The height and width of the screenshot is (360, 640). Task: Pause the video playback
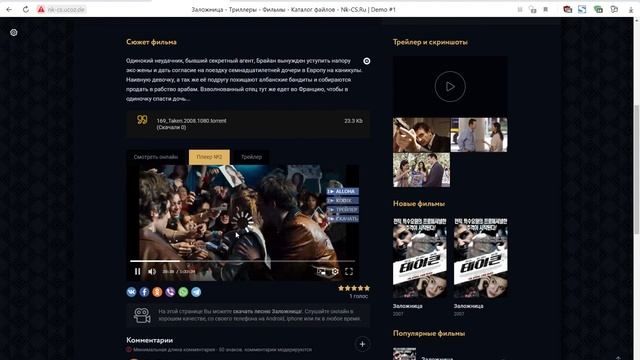tap(138, 271)
